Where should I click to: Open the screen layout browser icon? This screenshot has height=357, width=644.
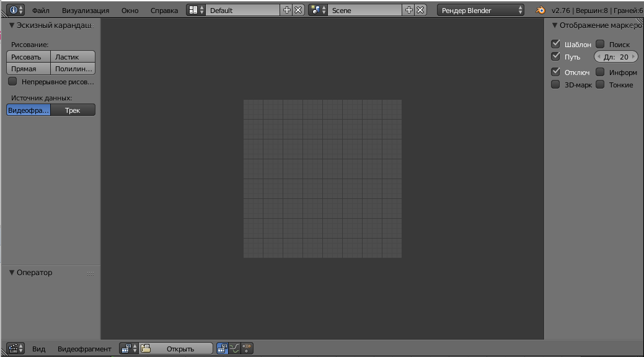click(196, 11)
